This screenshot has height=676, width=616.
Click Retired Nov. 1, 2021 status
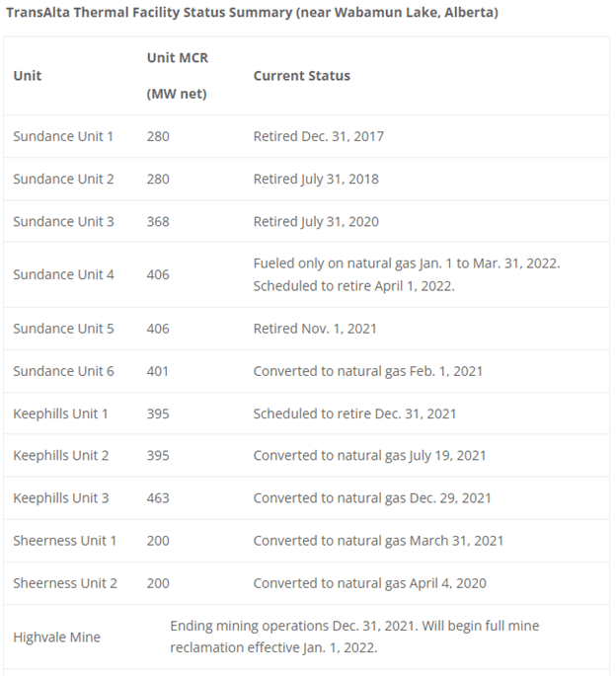coord(315,328)
